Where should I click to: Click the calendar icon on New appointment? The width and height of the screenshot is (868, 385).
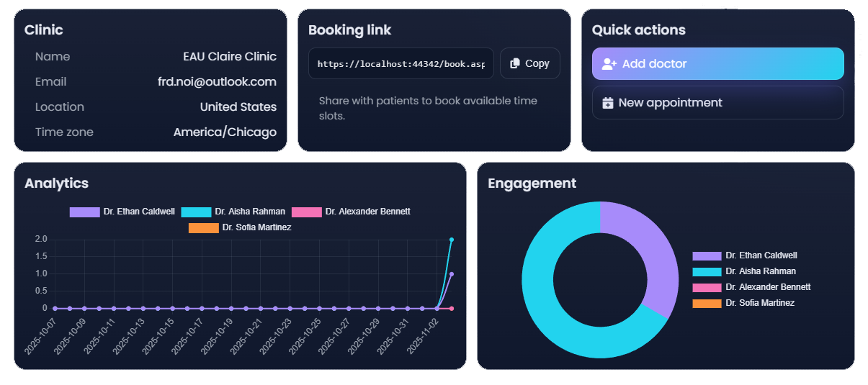coord(607,102)
